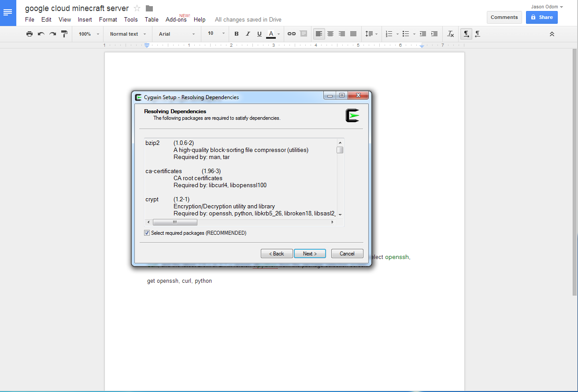Click the document title text
This screenshot has height=392, width=578.
(x=77, y=8)
